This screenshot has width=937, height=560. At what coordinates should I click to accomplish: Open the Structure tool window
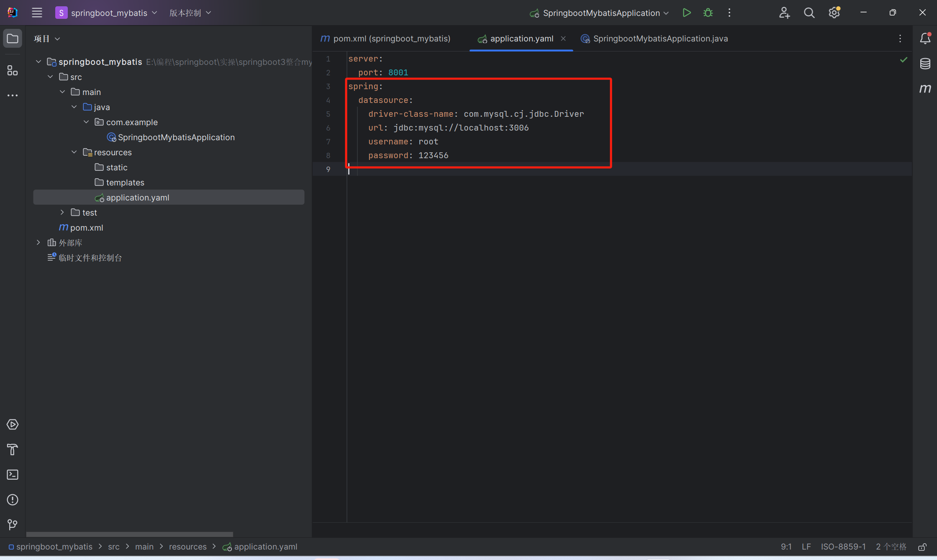13,70
